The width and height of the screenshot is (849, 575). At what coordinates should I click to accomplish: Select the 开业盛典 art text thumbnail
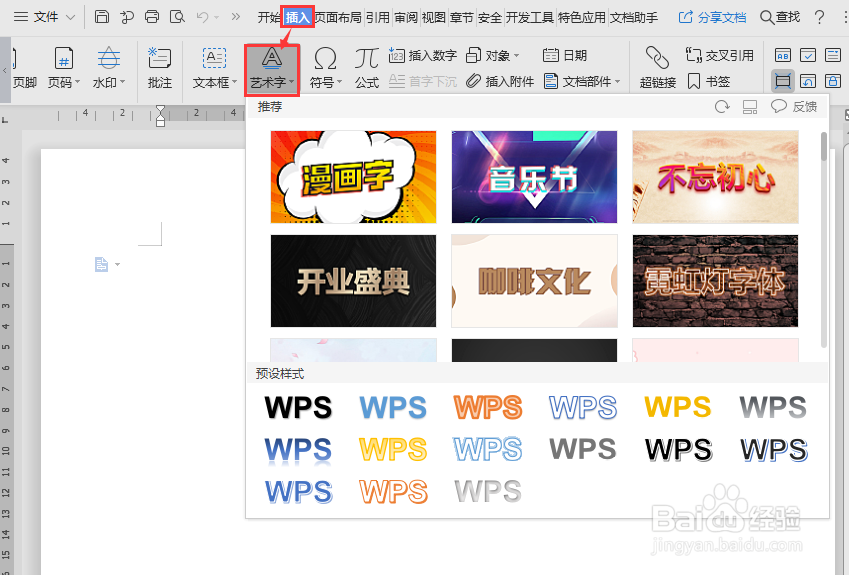point(353,281)
